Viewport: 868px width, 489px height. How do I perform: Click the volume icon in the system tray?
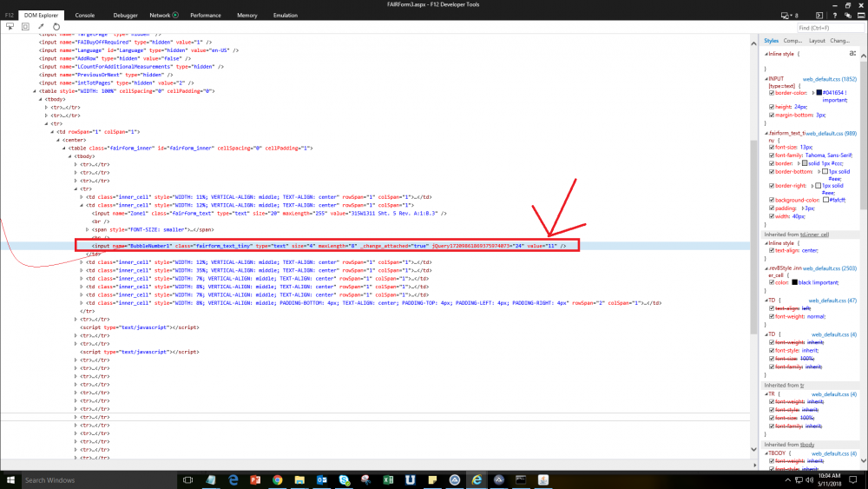[809, 480]
